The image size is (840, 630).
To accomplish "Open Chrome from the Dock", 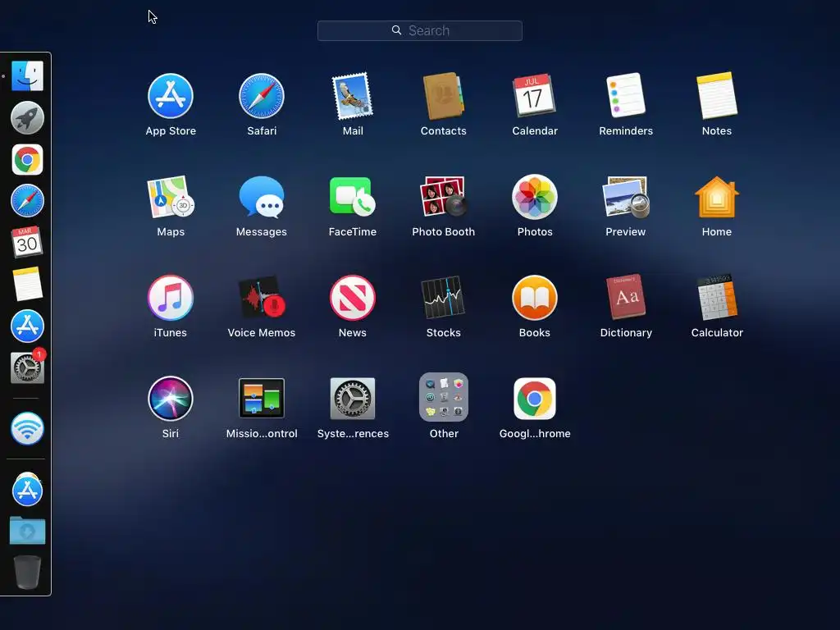I will [27, 160].
